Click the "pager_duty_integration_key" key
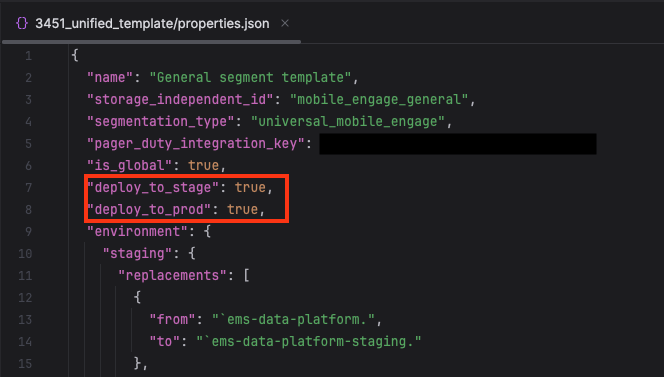This screenshot has height=377, width=664. coord(196,144)
